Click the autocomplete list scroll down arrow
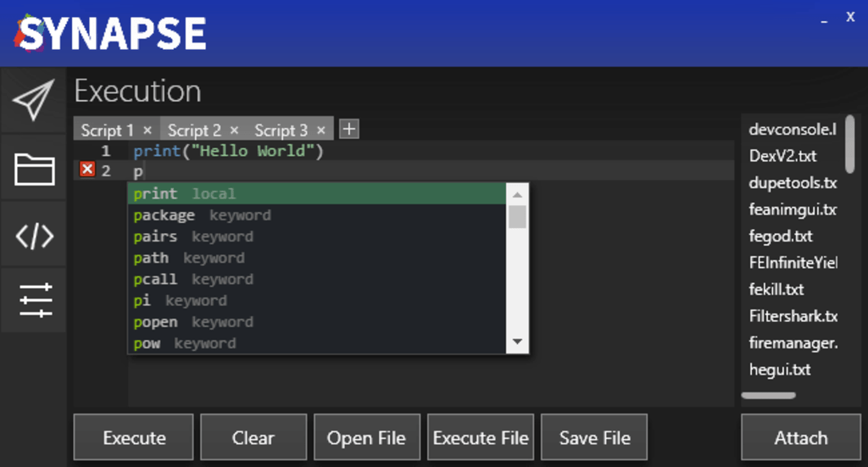 click(517, 342)
